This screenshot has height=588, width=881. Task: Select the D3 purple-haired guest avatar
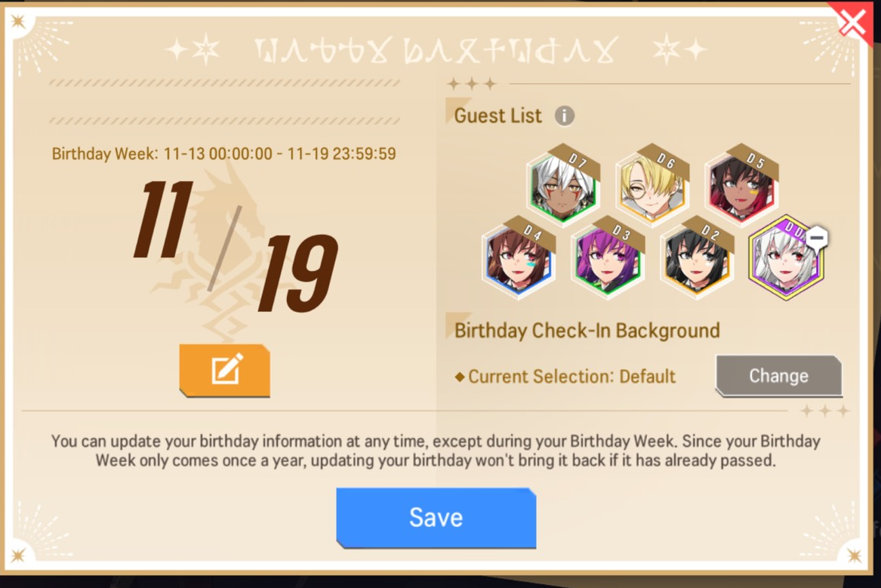[608, 258]
